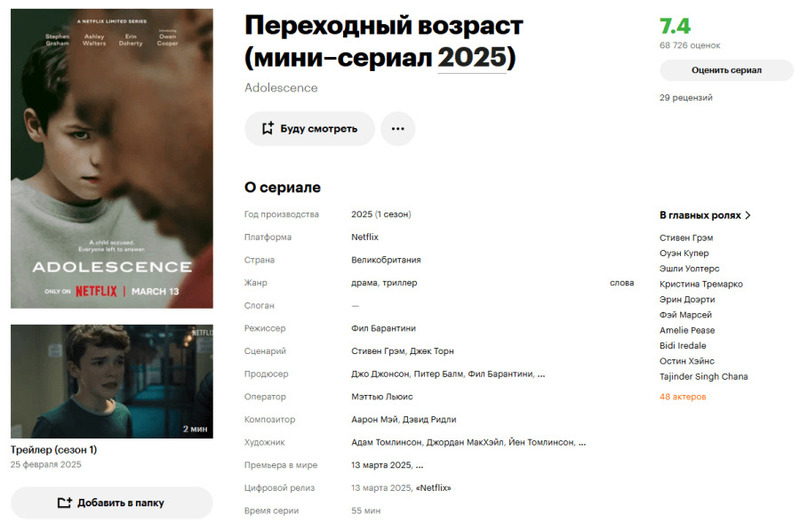Open actor 'Кристина Тремарко'
This screenshot has height=523, width=800.
701,284
